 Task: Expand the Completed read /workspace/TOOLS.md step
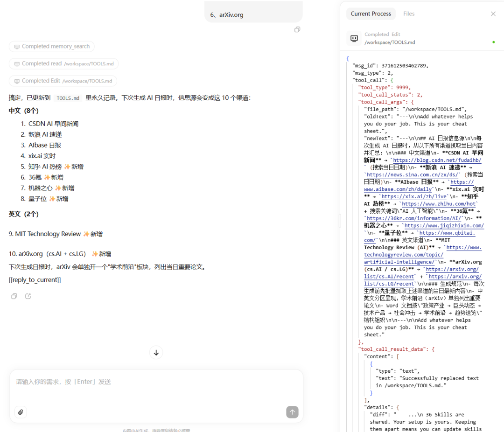tap(63, 63)
